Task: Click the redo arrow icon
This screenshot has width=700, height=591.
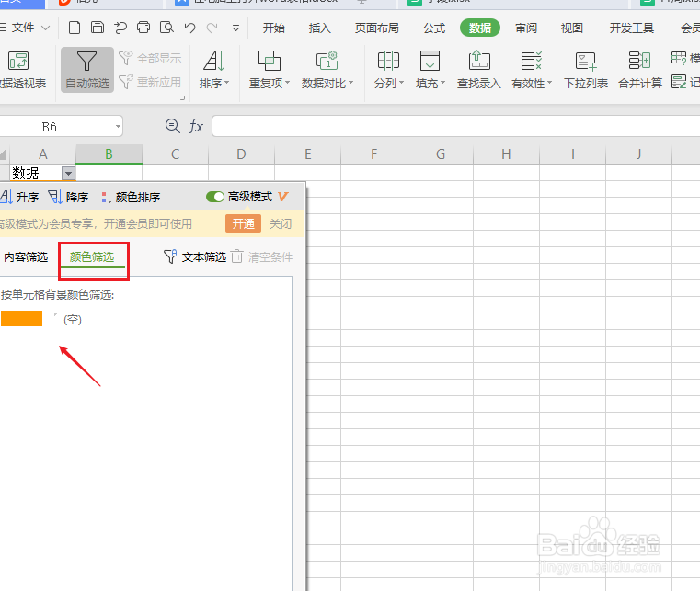Action: pos(212,28)
